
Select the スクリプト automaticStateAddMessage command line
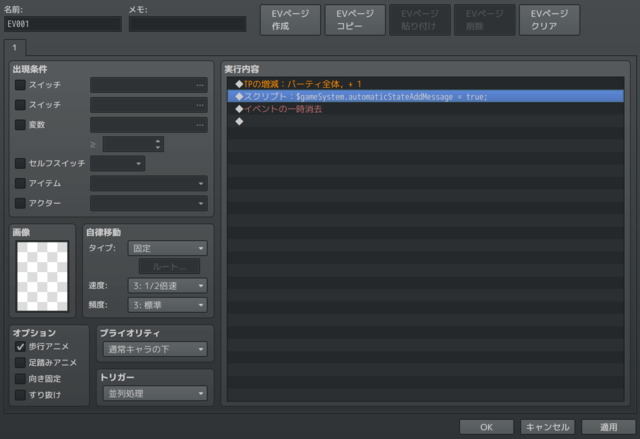pyautogui.click(x=426, y=96)
